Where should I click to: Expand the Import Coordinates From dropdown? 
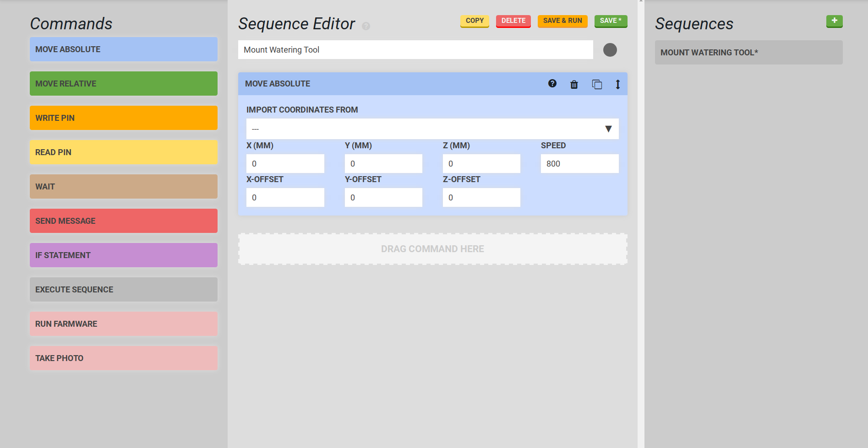point(432,129)
